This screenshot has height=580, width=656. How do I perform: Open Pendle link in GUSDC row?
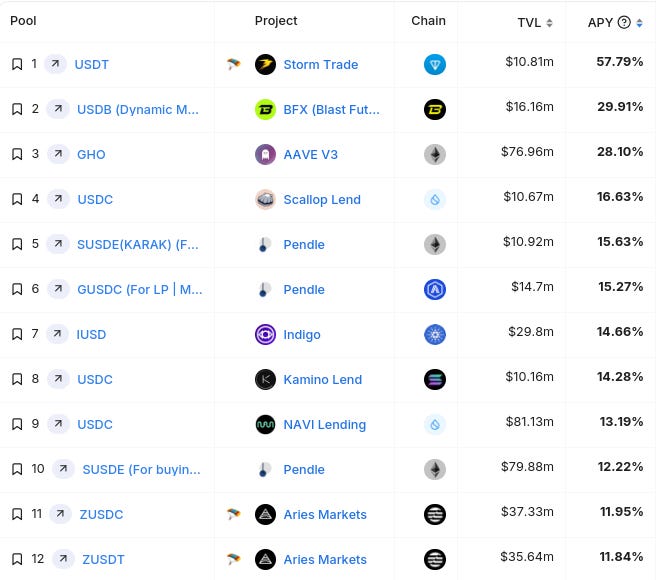pos(304,290)
